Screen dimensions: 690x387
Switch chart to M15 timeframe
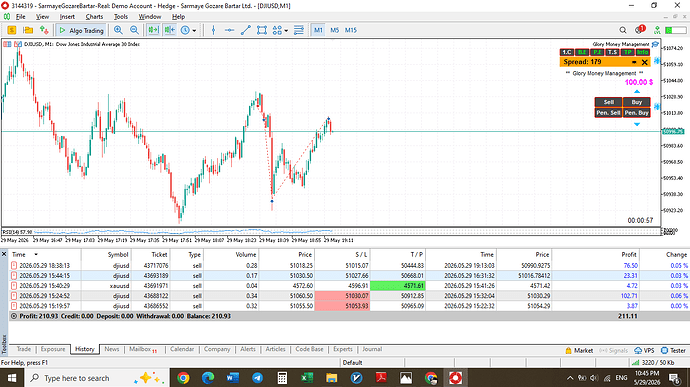(x=351, y=30)
